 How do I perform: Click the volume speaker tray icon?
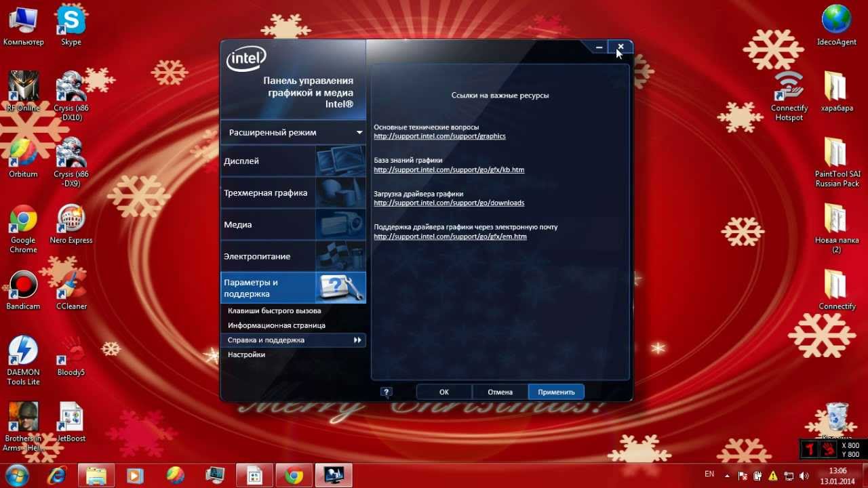coord(804,475)
